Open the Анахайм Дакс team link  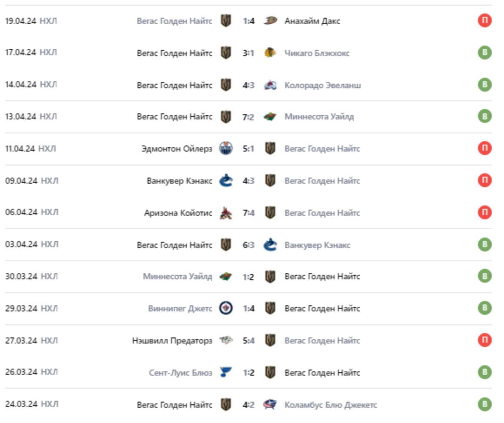(312, 21)
